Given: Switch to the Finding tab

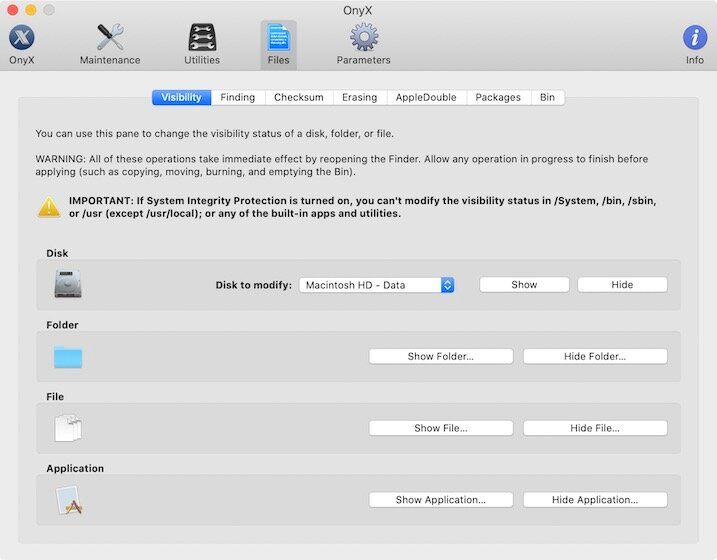Looking at the screenshot, I should (238, 98).
